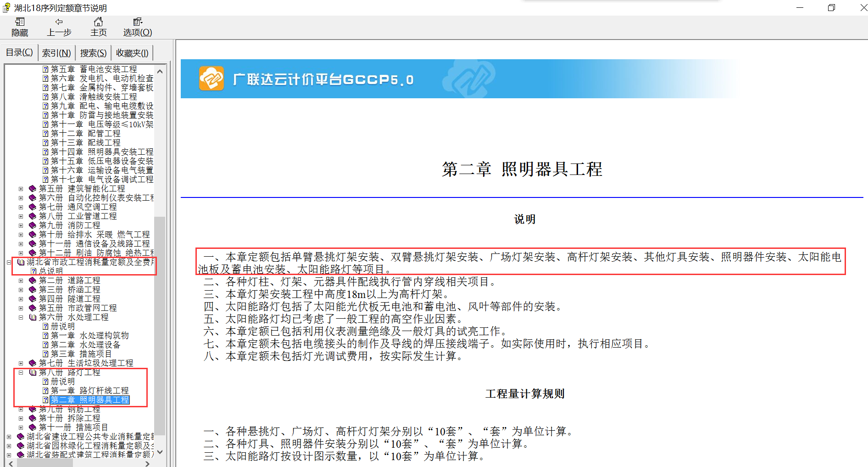The width and height of the screenshot is (868, 467).
Task: Click the book icon of 第二册 道路工程
Action: (x=32, y=281)
